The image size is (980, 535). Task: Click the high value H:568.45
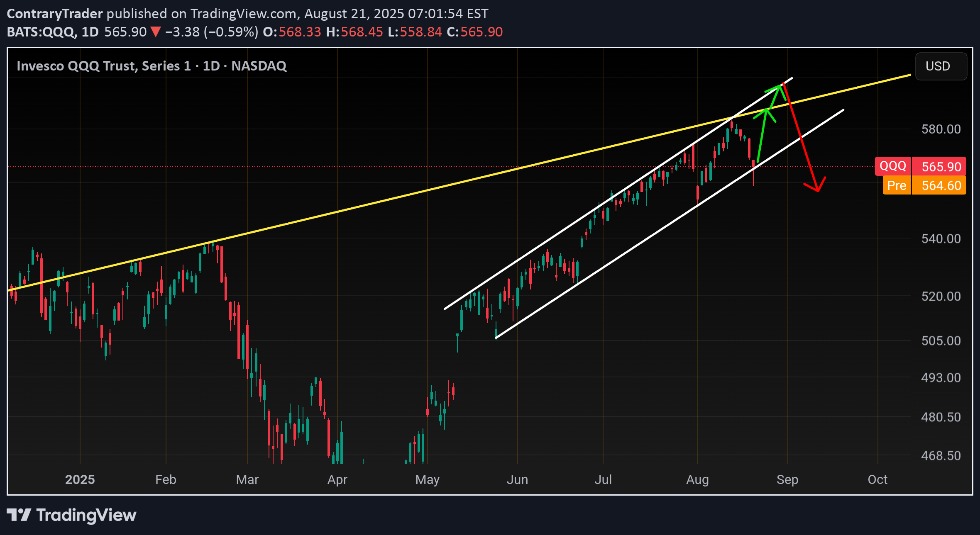[x=354, y=32]
